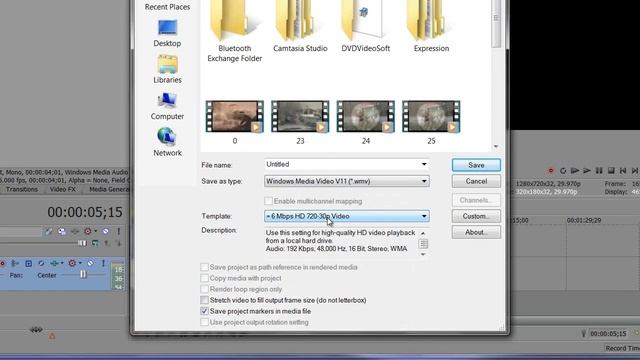Click Stop in Vegas transport bar

pos(611,171)
